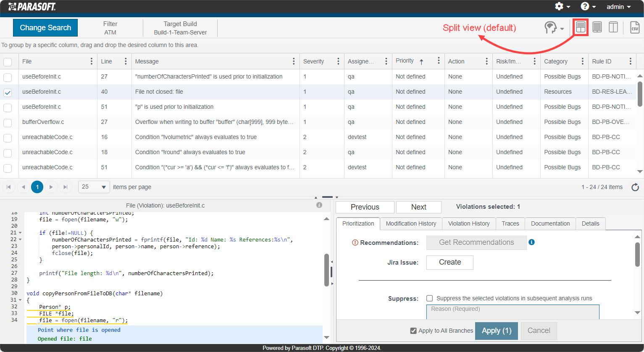Open the Modification History tab
Screen dimensions: 644x352
tap(411, 223)
